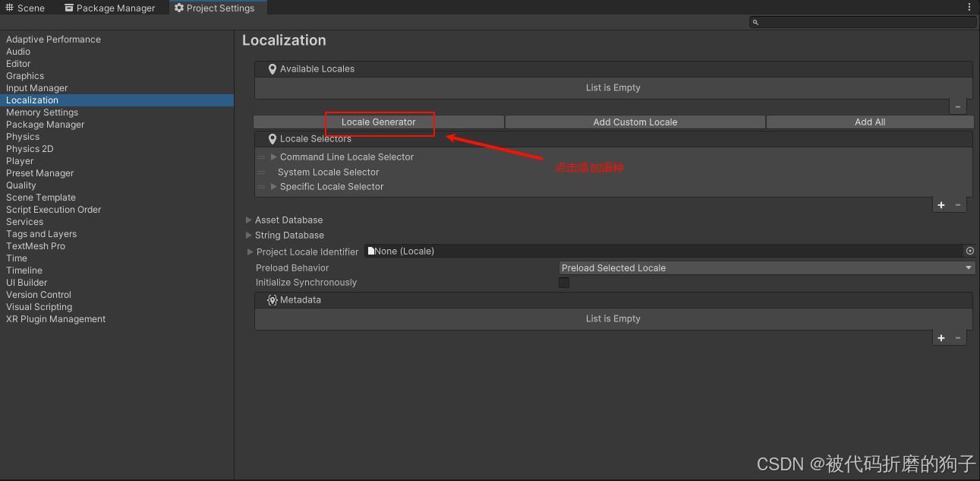This screenshot has height=481, width=980.
Task: Open Package Manager settings category in sidebar
Action: tap(45, 125)
